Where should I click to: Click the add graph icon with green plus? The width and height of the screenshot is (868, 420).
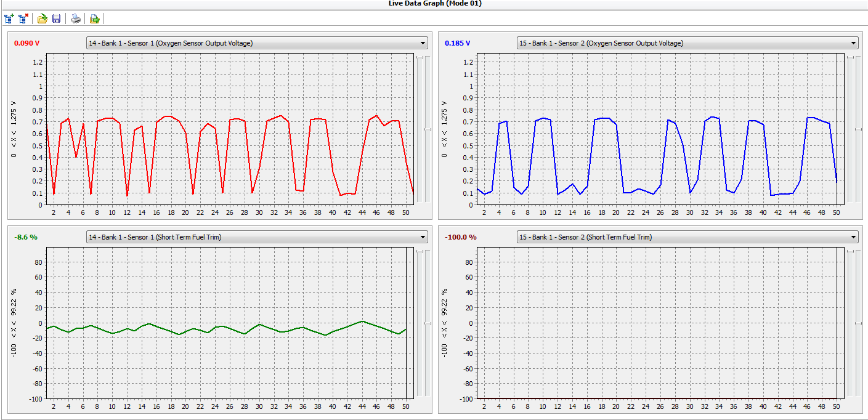(9, 19)
